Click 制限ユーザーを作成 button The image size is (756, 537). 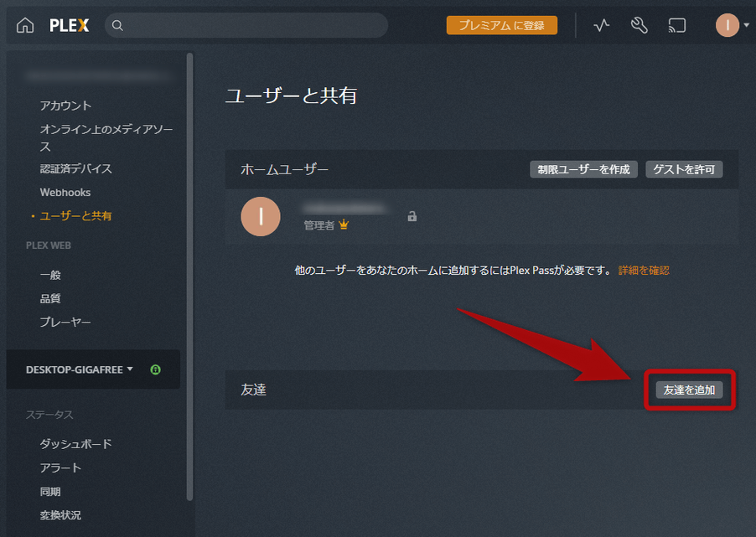[x=583, y=169]
